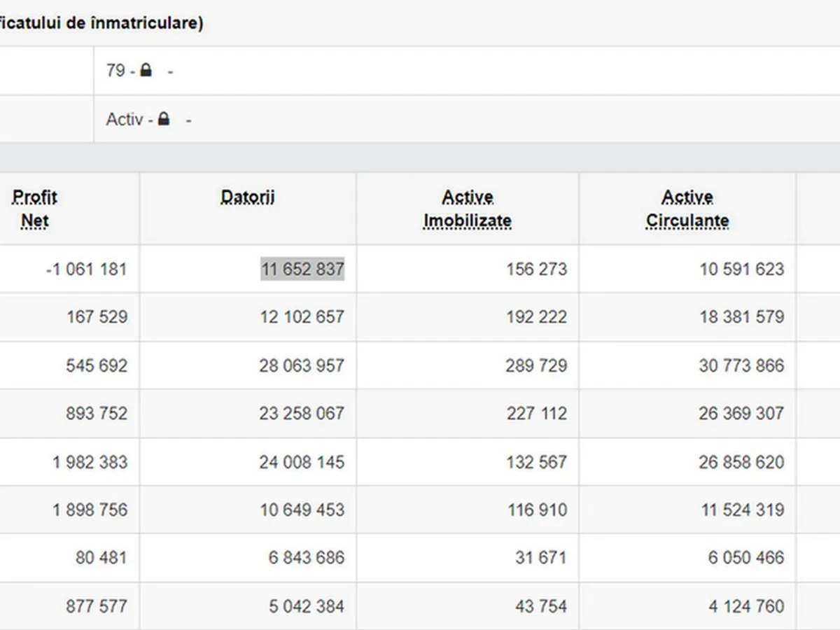840x630 pixels.
Task: Select the Datorii cell 28 063 957
Action: (x=302, y=365)
